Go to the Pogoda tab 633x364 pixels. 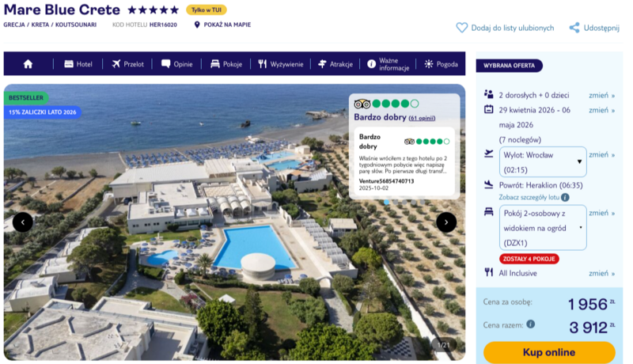pos(441,64)
